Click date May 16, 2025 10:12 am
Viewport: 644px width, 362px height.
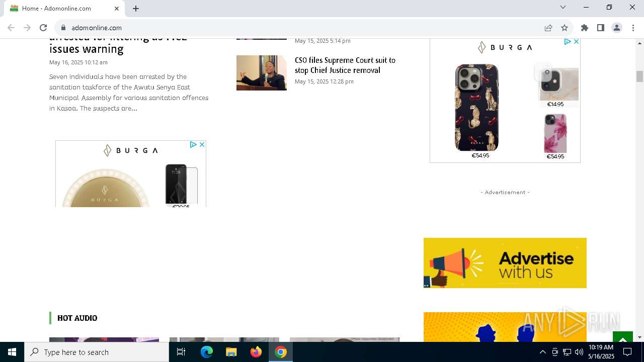(78, 62)
